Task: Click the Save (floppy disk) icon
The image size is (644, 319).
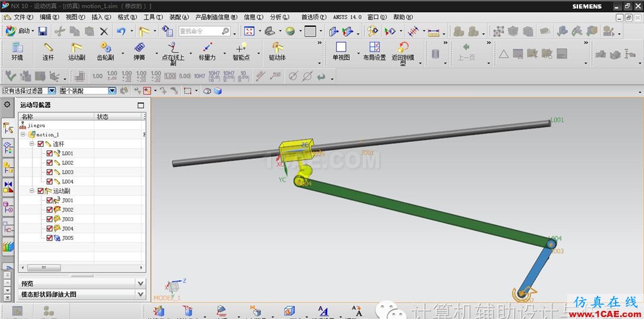Action: click(42, 31)
